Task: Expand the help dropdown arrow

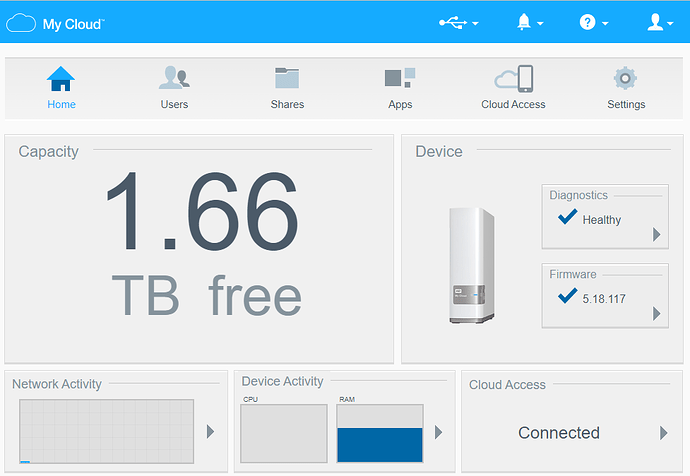Action: (x=605, y=23)
